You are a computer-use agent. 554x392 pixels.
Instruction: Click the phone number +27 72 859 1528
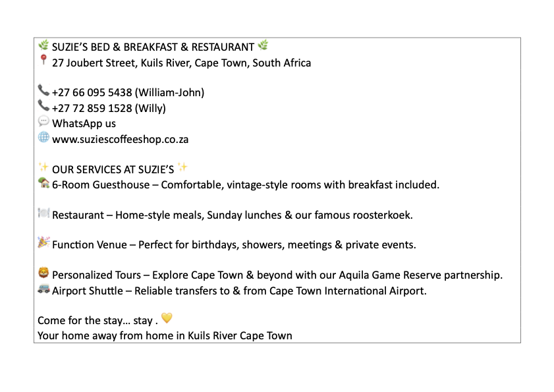coord(92,108)
